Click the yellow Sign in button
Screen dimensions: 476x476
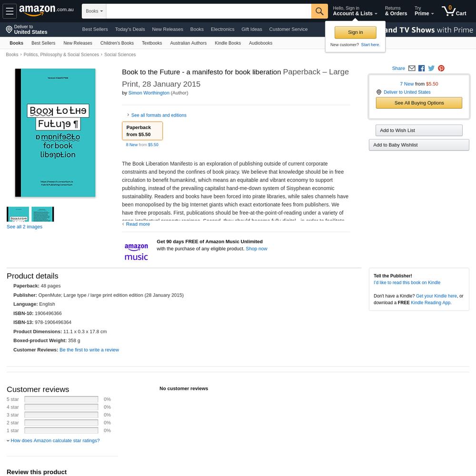pyautogui.click(x=355, y=32)
